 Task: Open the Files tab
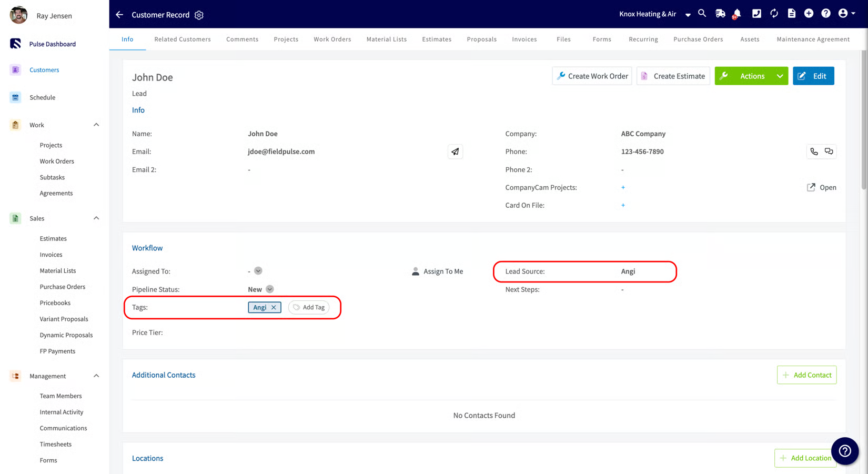(563, 39)
